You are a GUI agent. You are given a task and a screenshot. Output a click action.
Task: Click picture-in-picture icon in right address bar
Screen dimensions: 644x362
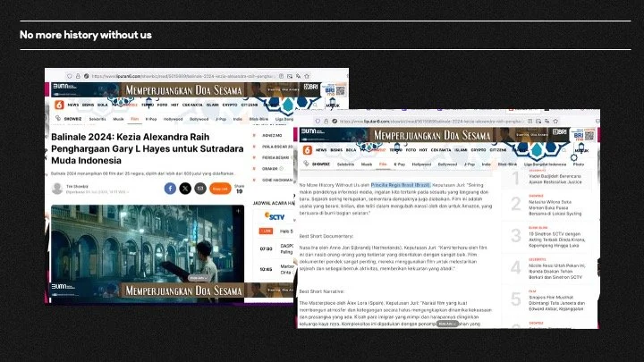pyautogui.click(x=538, y=121)
